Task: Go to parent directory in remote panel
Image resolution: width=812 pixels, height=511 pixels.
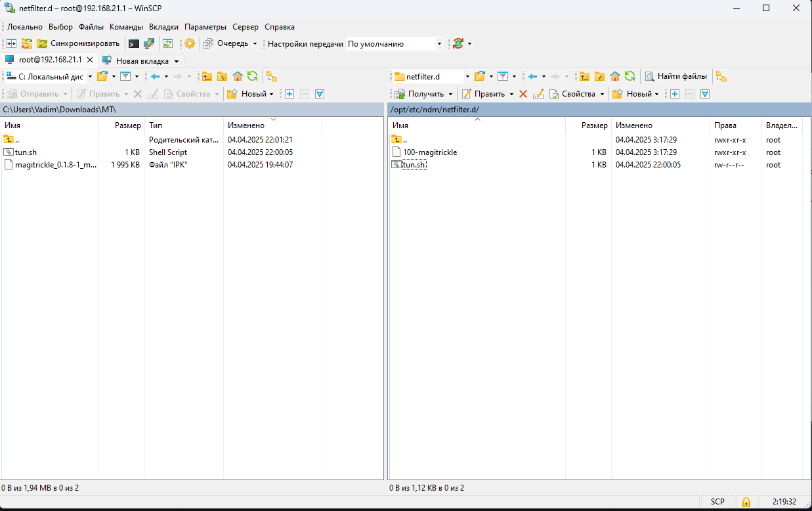Action: point(584,76)
